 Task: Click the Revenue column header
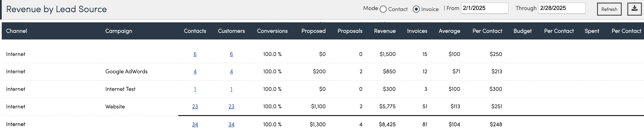click(x=385, y=31)
